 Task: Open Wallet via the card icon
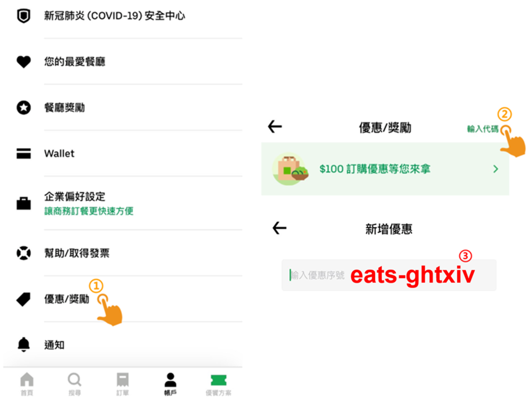pyautogui.click(x=24, y=154)
